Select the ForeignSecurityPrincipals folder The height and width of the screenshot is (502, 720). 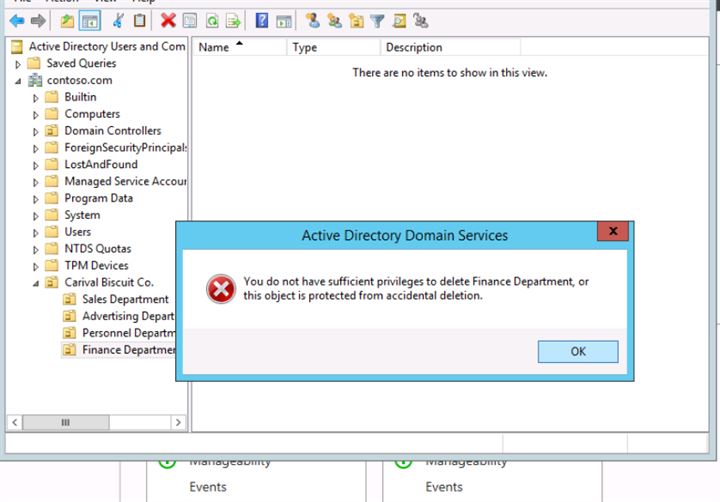[x=125, y=147]
